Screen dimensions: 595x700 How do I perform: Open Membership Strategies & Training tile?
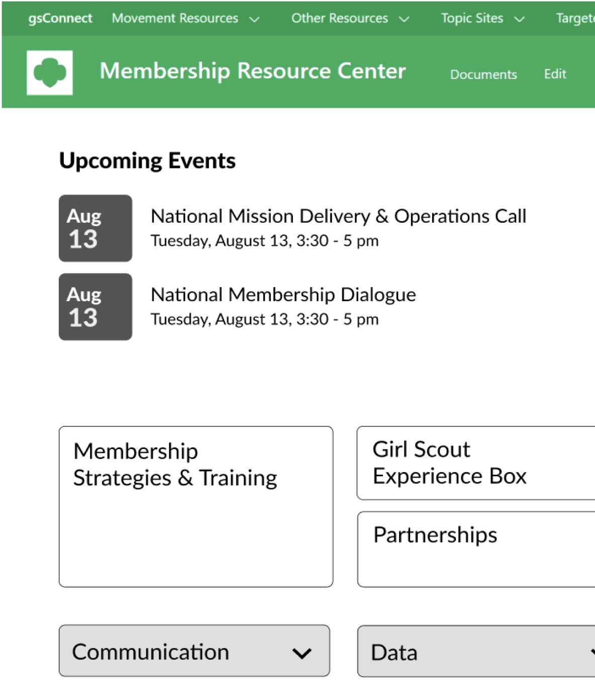point(196,506)
